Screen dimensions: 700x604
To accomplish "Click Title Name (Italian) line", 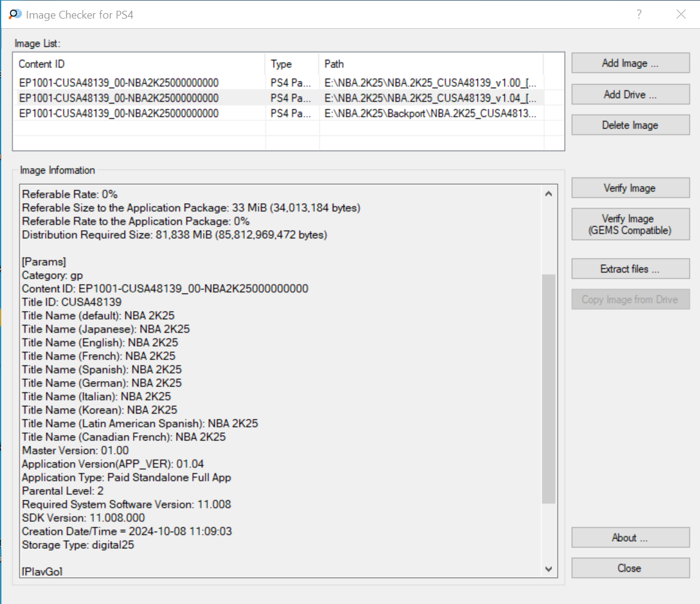I will [97, 396].
